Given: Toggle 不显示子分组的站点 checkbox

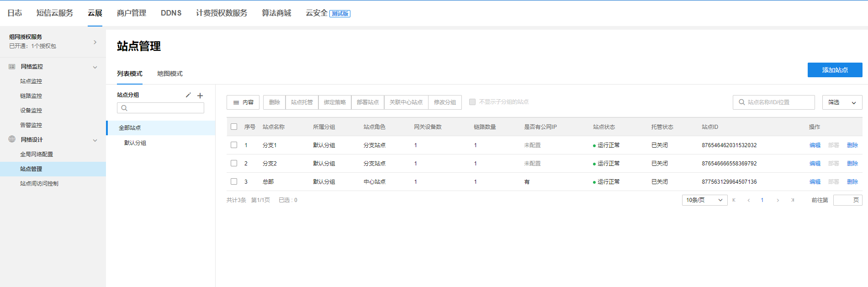Looking at the screenshot, I should (472, 102).
